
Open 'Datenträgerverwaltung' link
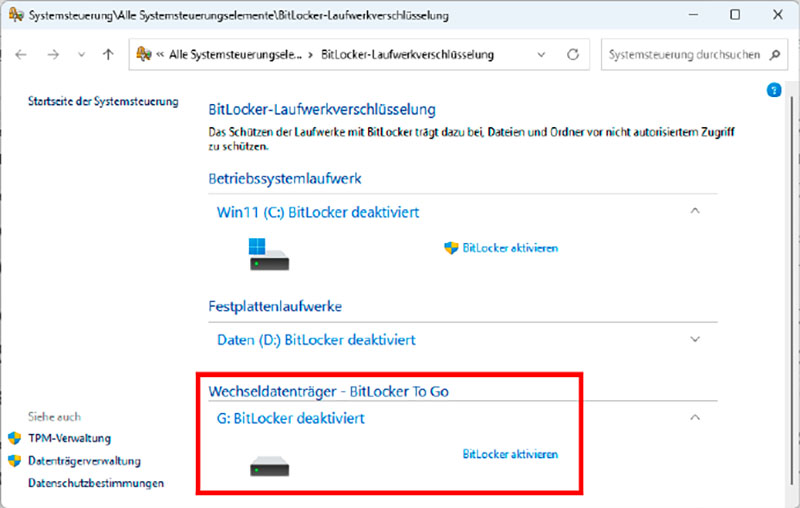(x=84, y=461)
